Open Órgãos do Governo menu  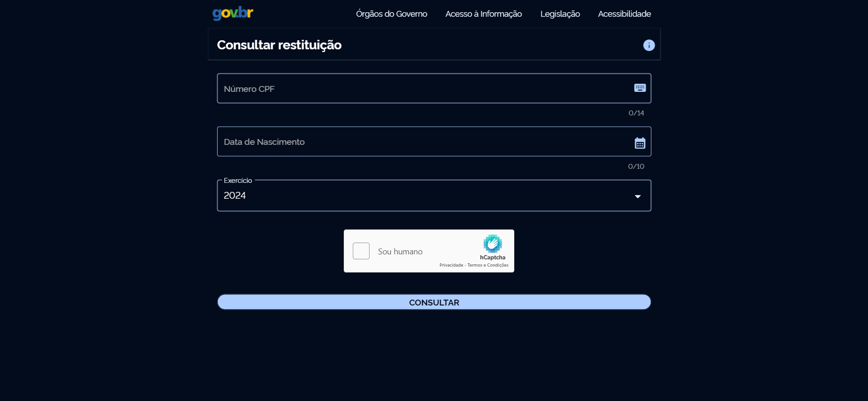click(x=391, y=14)
